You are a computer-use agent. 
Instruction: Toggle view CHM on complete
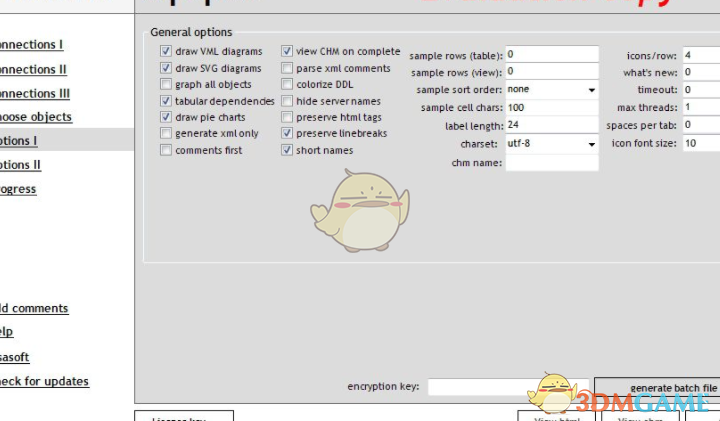point(287,51)
